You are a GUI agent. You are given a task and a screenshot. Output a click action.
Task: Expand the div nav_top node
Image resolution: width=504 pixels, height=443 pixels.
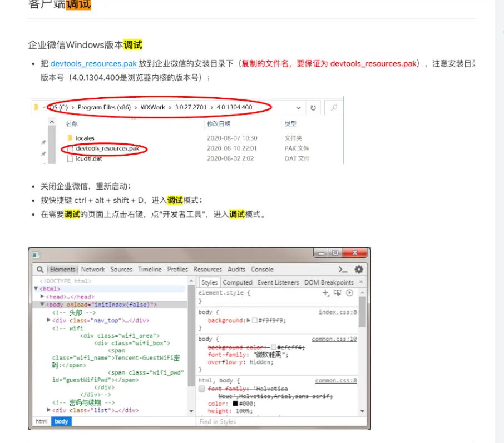(x=48, y=320)
